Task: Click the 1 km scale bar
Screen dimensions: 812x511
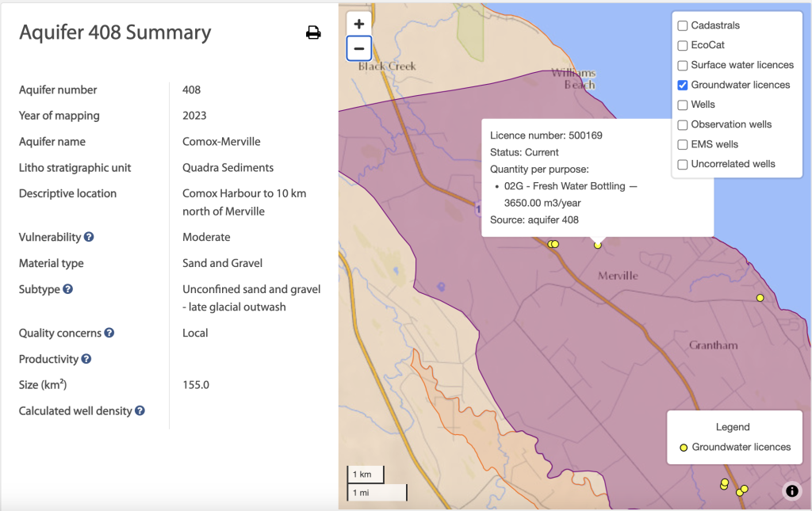Action: [x=365, y=474]
